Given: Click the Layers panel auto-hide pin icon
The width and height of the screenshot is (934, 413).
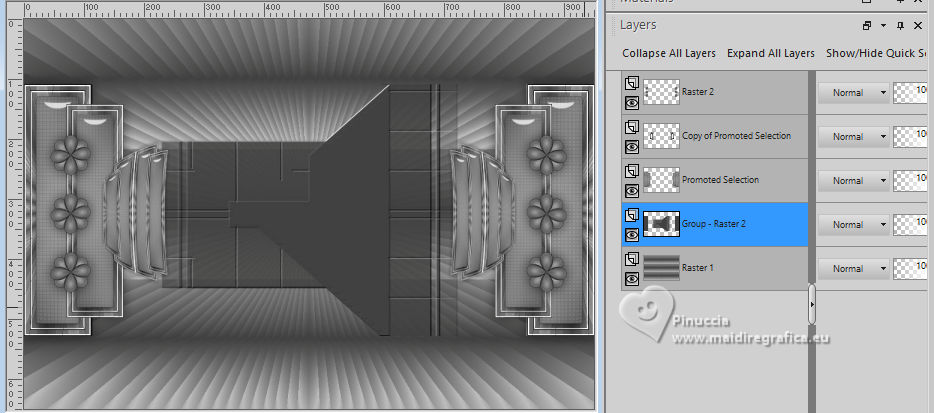Looking at the screenshot, I should click(x=899, y=26).
